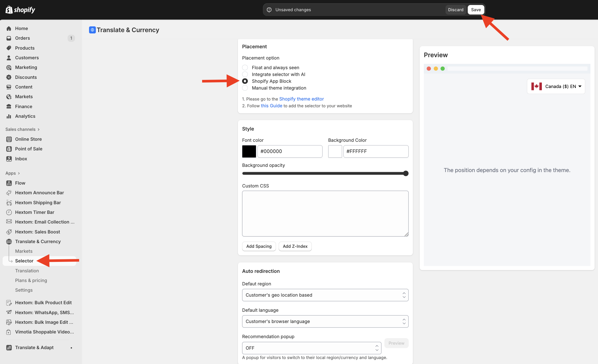Click Translate & Currency globe icon
The image size is (598, 364).
[9, 242]
